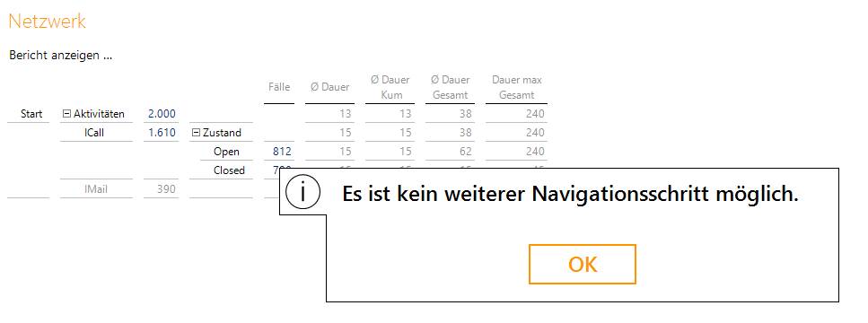868x323 pixels.
Task: Select the Open state row
Action: 226,152
